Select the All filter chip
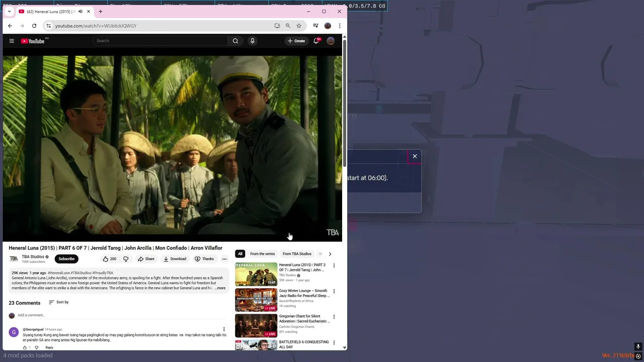 coord(240,254)
